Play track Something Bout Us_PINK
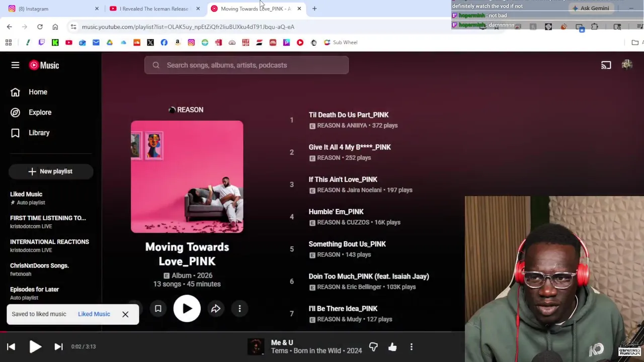 [347, 244]
